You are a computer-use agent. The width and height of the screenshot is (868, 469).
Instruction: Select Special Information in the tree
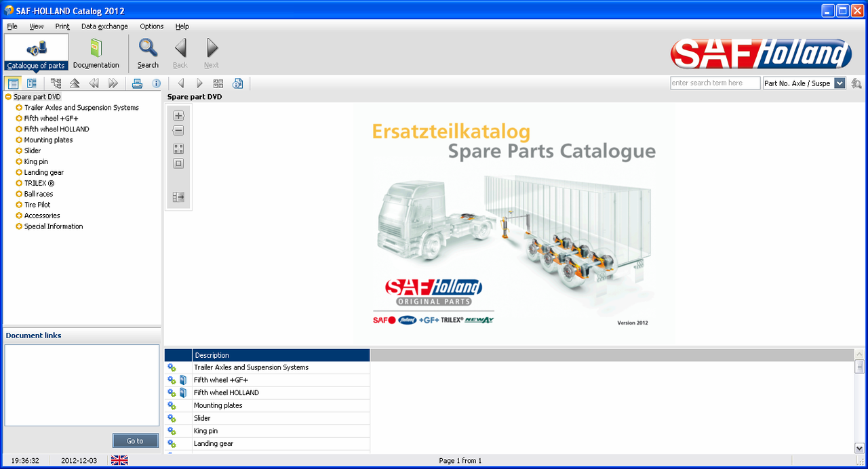[x=54, y=226]
